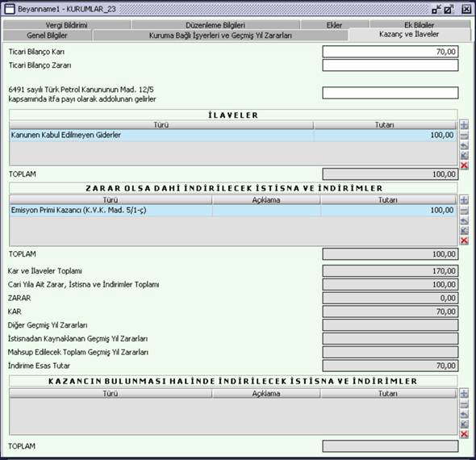Delete (red X) icon beside İlaveler table
Image resolution: width=476 pixels, height=460 pixels.
click(464, 165)
